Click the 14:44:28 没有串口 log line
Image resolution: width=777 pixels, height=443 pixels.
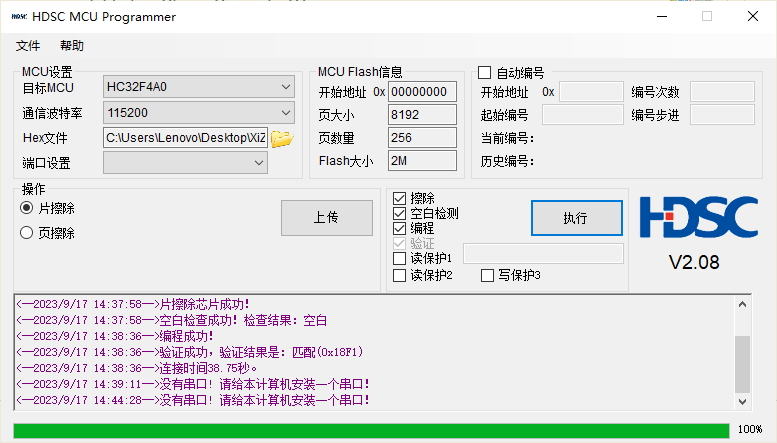click(193, 400)
